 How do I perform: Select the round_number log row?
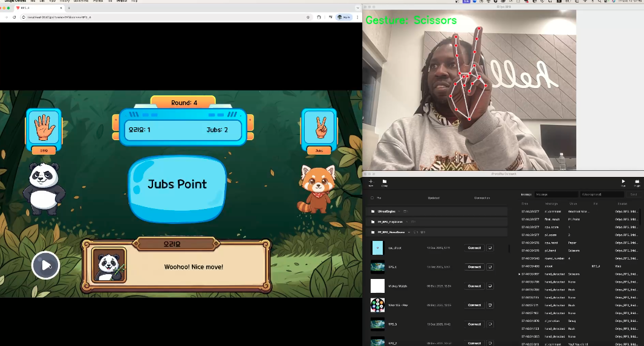tap(580, 258)
